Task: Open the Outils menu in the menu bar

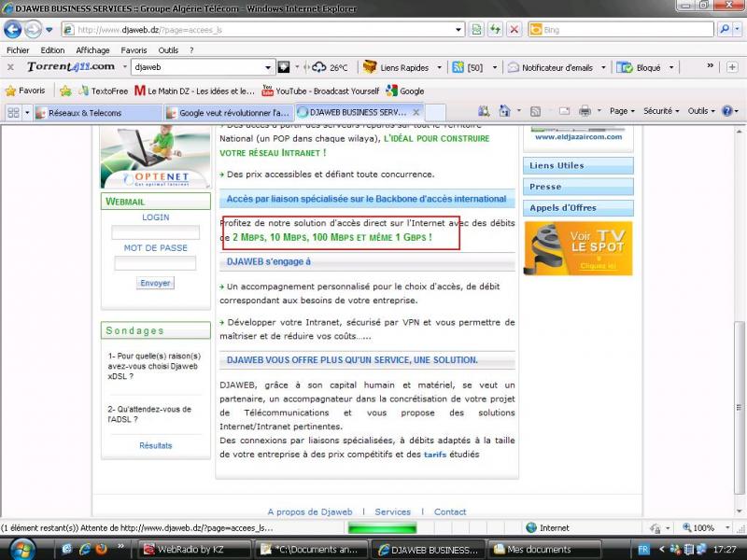Action: point(168,50)
